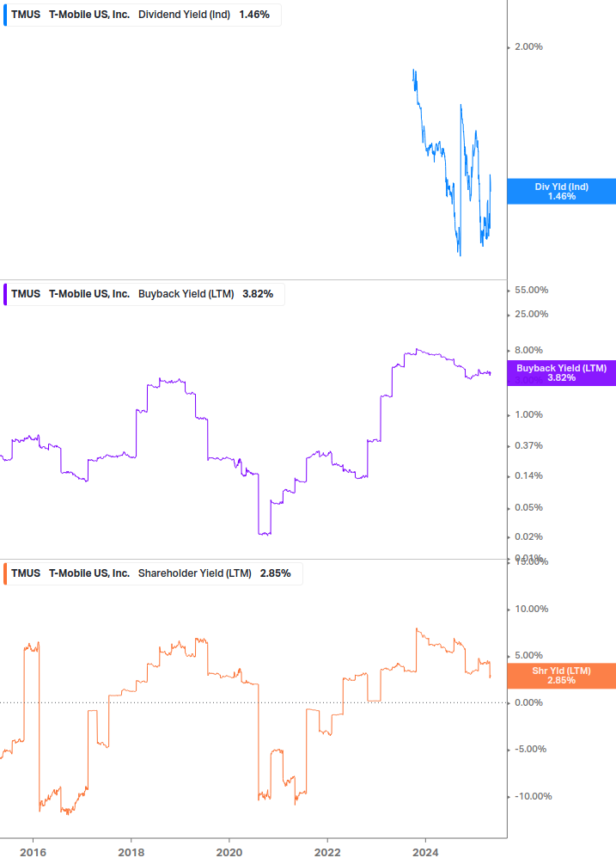The image size is (616, 864).
Task: Click the 0.14% axis label in buyback chart
Action: (528, 475)
